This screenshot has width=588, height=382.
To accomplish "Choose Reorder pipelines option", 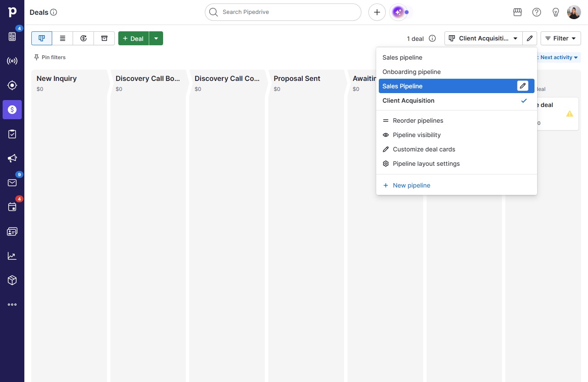I will pyautogui.click(x=457, y=121).
